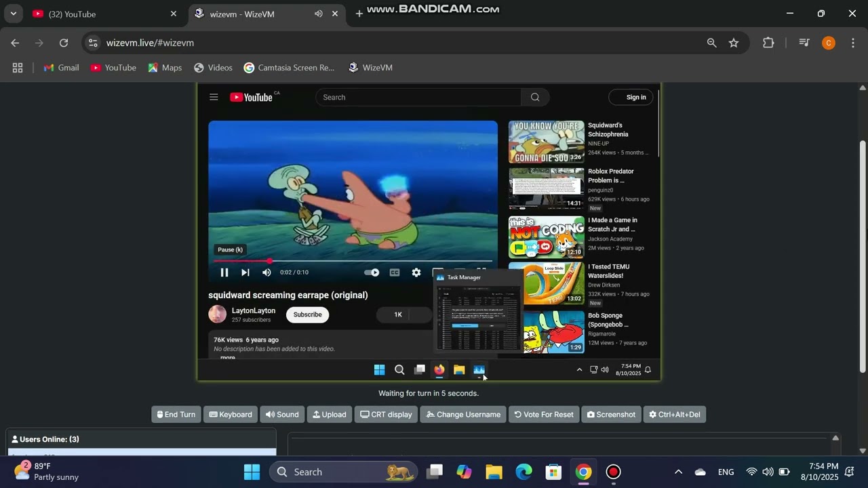Open a new Chrome tab

click(x=359, y=14)
